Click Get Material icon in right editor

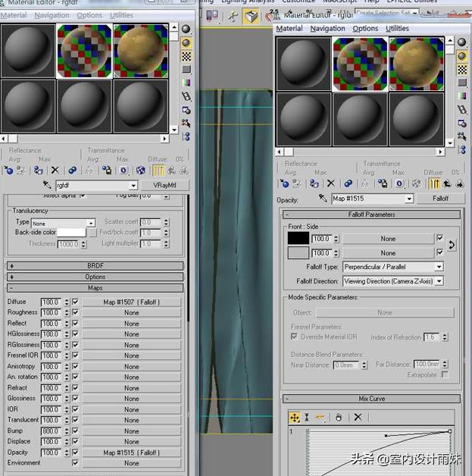tap(284, 183)
